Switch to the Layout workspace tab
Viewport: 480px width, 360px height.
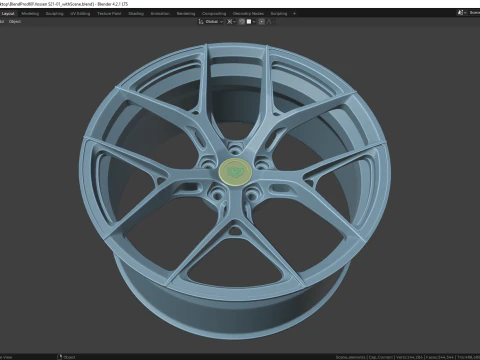(8, 14)
